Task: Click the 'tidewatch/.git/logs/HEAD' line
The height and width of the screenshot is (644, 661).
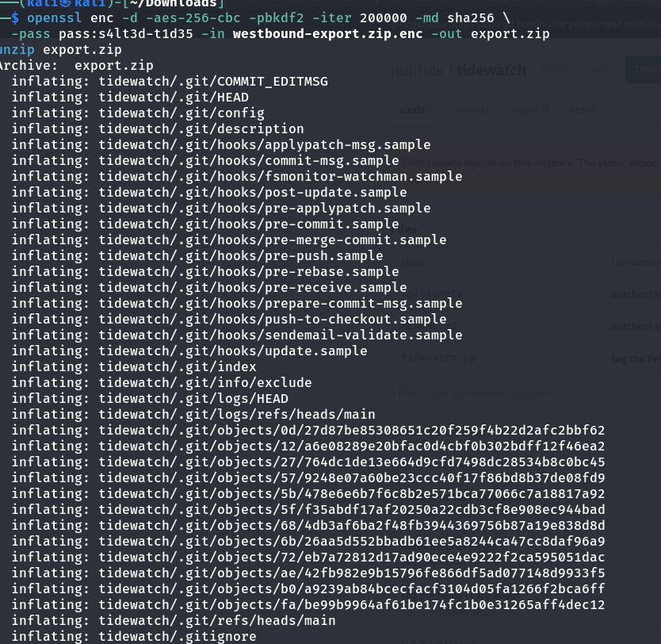Action: tap(150, 399)
